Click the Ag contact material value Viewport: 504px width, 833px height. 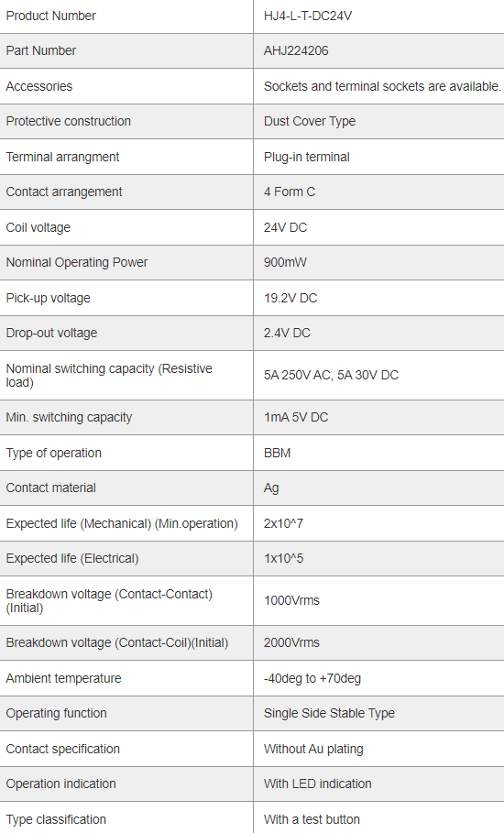[271, 488]
